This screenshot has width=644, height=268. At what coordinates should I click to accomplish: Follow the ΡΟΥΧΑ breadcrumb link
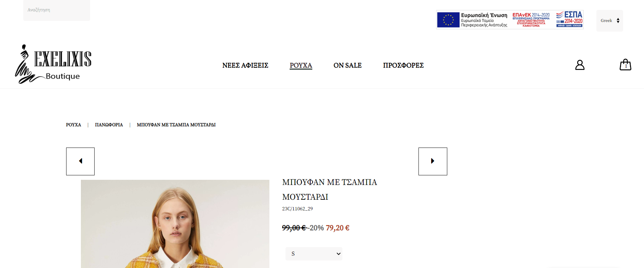pyautogui.click(x=73, y=125)
